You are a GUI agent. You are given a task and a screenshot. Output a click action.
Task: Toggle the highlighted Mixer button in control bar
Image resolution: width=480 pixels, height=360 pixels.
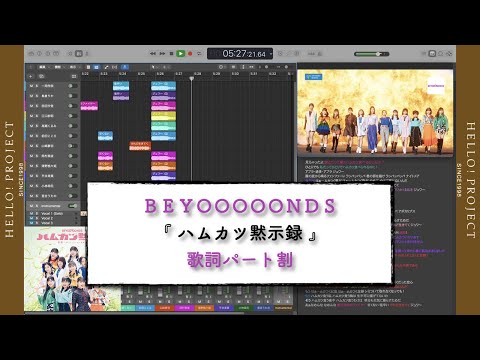[79, 53]
